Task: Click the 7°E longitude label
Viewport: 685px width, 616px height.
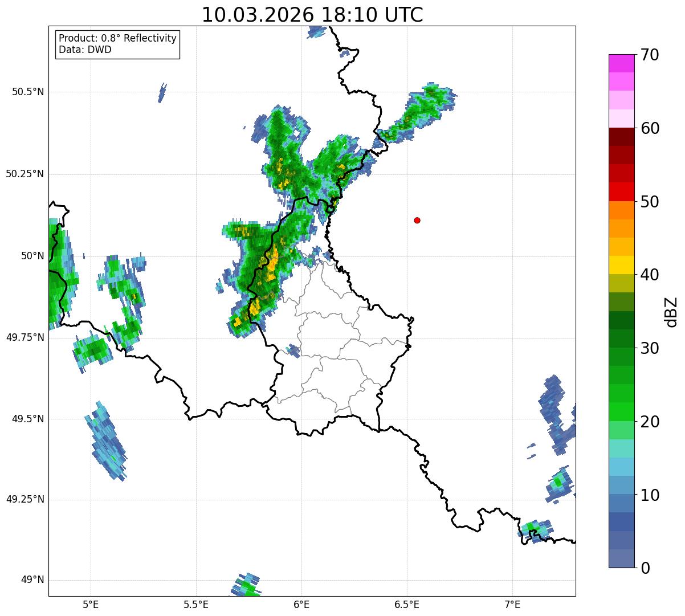Action: pos(512,605)
